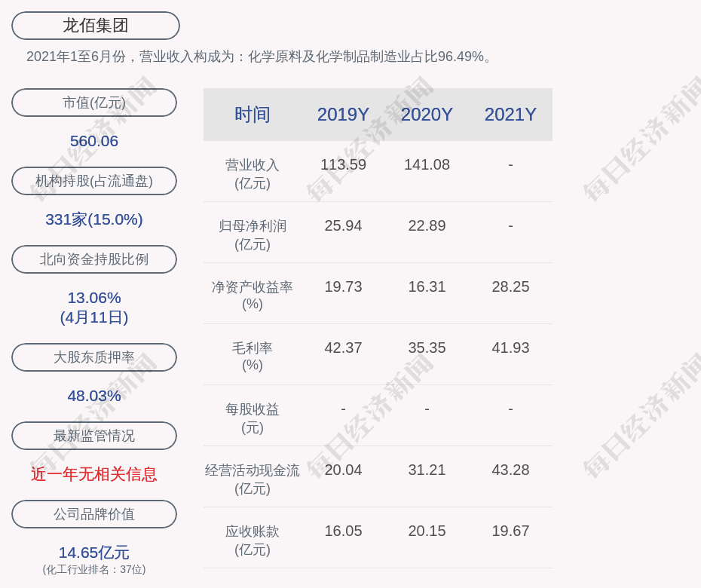
Task: Select cash flow value 43.28
Action: 510,470
